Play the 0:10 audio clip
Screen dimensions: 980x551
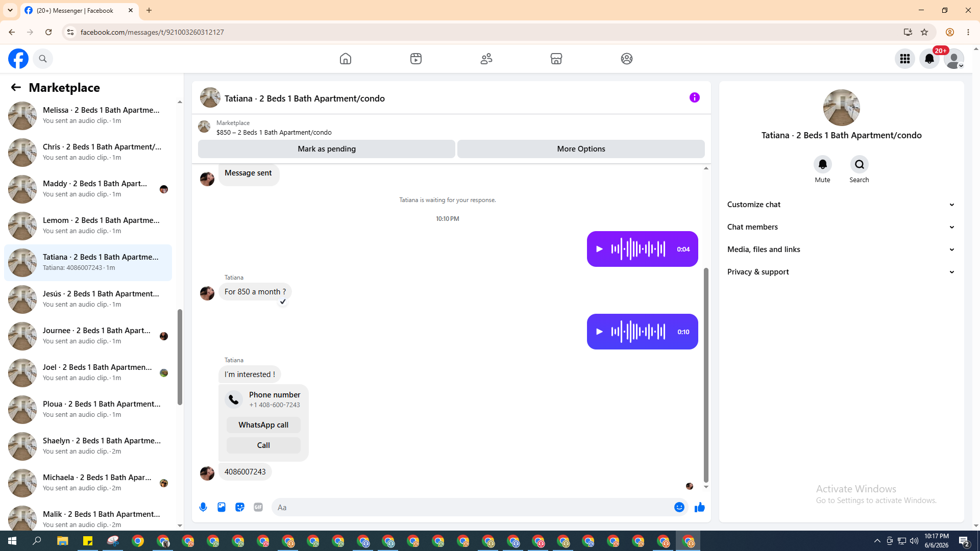[x=600, y=332]
